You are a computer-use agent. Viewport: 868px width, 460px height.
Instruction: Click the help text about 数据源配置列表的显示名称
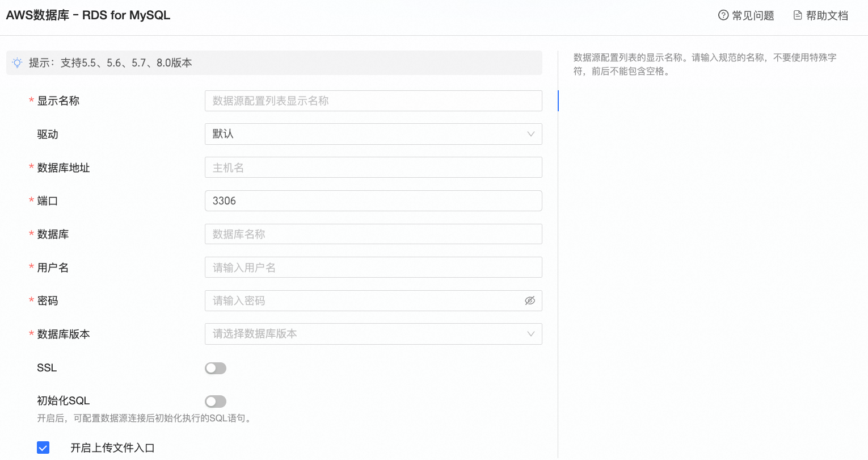tap(705, 64)
